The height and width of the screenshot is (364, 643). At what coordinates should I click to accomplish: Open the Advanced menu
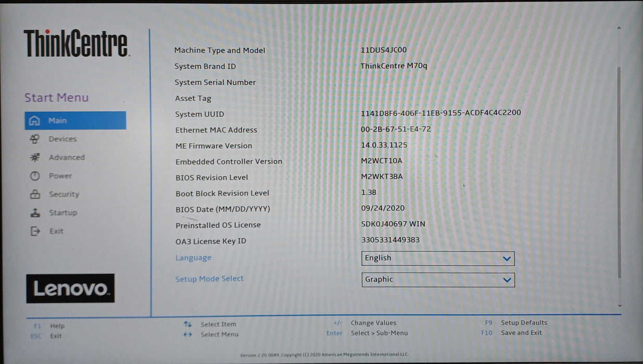[x=67, y=158]
